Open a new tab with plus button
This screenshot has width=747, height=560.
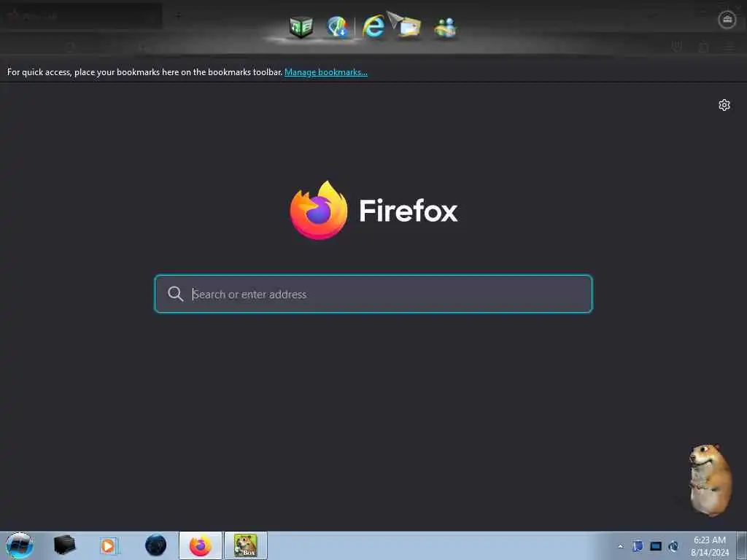[178, 16]
